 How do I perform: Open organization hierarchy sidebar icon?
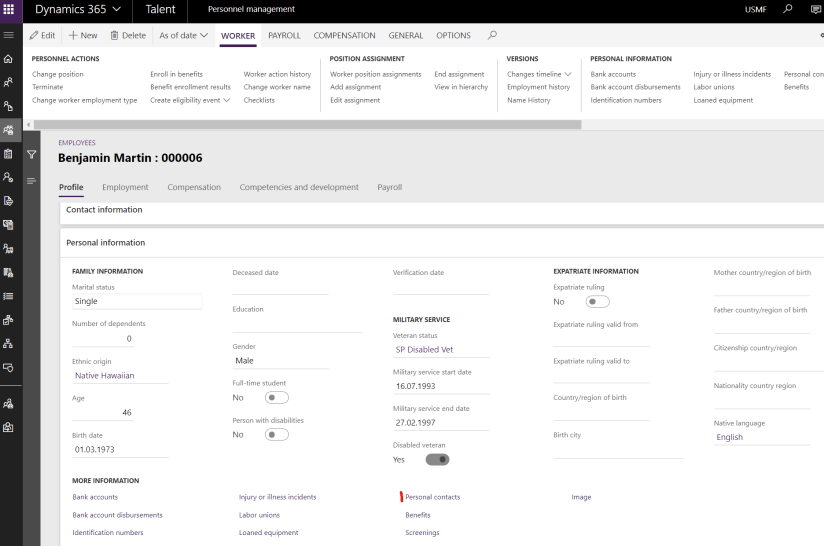point(8,344)
